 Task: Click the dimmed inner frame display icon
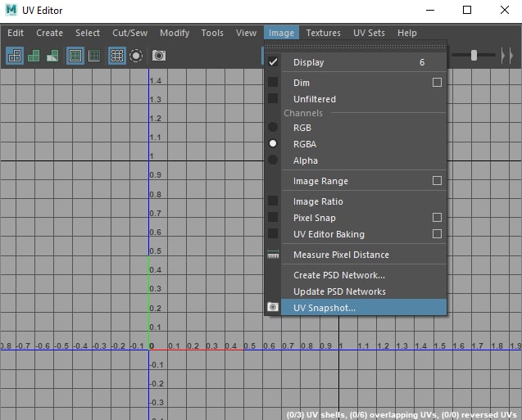(x=94, y=56)
